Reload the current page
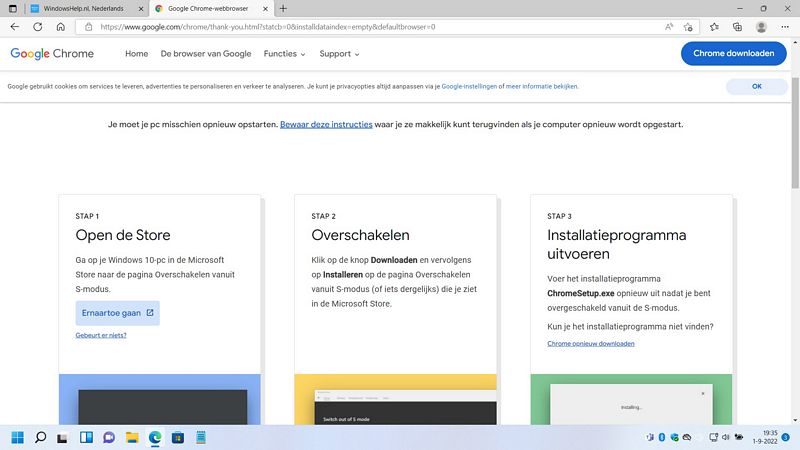Screen dimensions: 800x450 point(38,27)
